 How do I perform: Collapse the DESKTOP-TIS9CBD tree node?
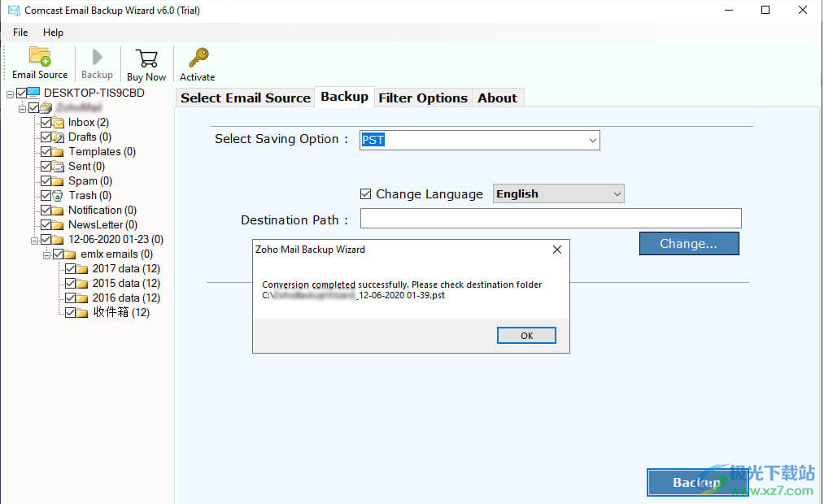(x=10, y=94)
